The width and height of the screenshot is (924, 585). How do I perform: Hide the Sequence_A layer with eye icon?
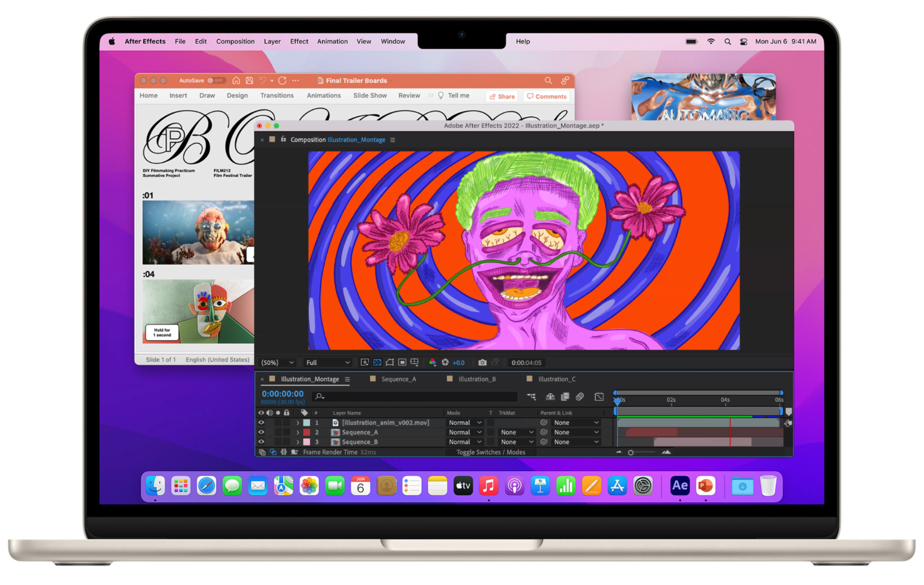point(261,432)
